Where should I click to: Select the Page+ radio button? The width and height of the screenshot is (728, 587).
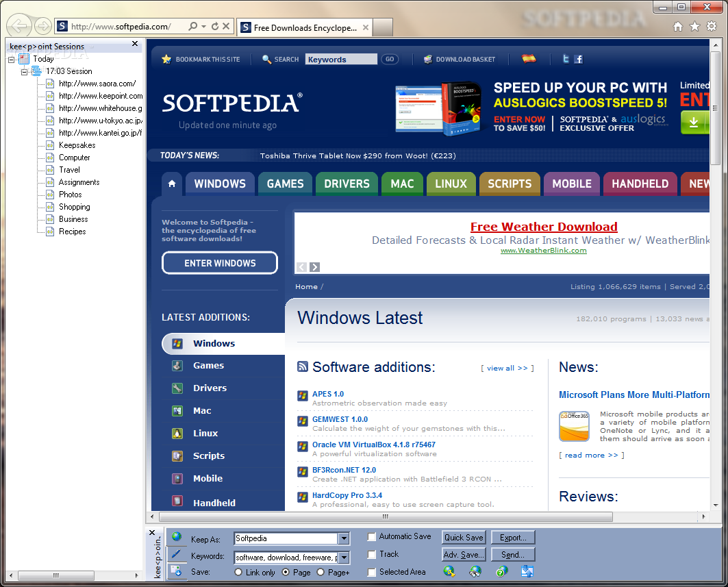tap(321, 572)
